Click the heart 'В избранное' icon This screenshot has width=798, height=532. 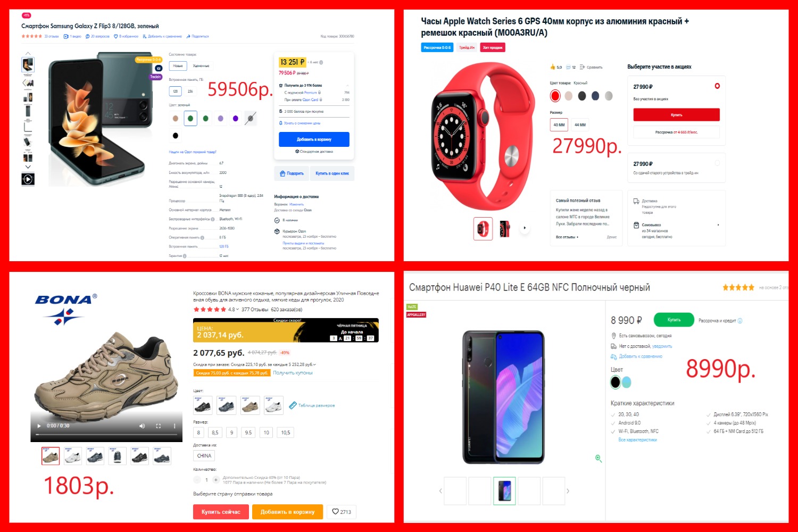115,36
